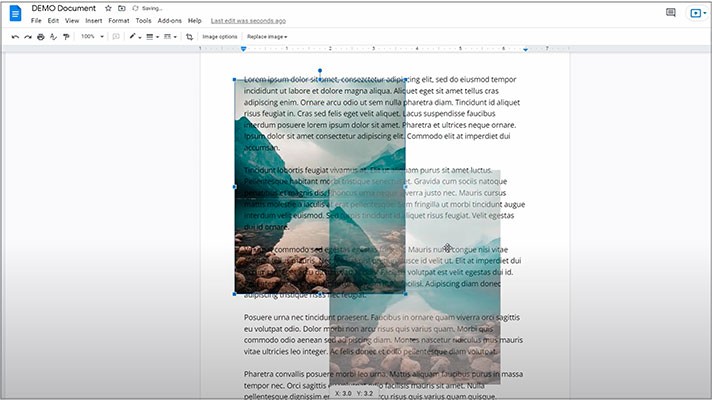Open the border weight menu

(x=152, y=37)
